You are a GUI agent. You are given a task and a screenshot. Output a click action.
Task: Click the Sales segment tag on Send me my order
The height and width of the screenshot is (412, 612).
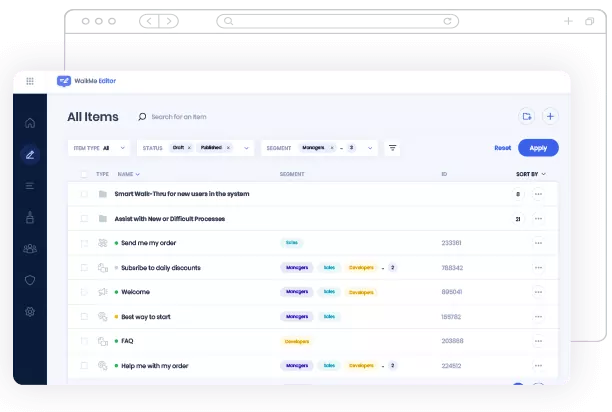click(292, 243)
